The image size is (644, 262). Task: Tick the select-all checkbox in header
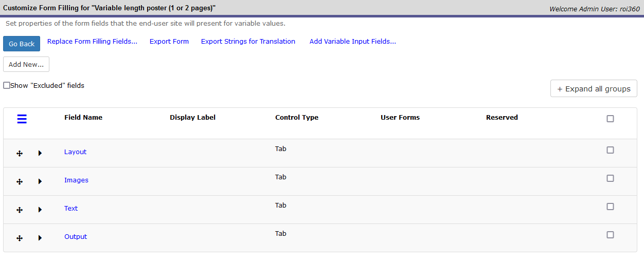(610, 119)
